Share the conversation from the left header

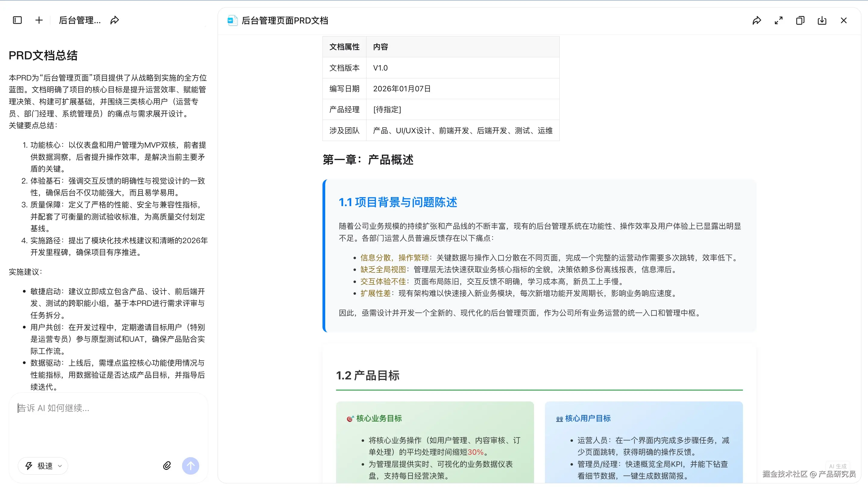[x=115, y=20]
